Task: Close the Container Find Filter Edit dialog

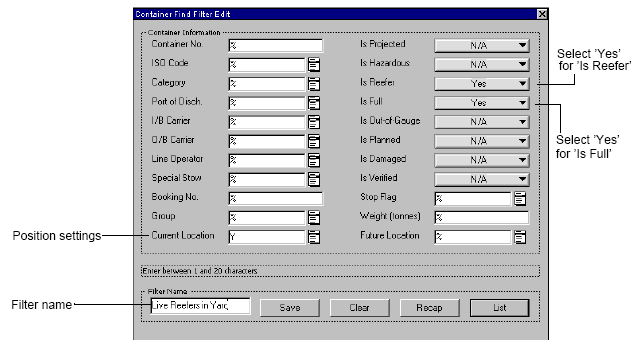Action: [542, 14]
